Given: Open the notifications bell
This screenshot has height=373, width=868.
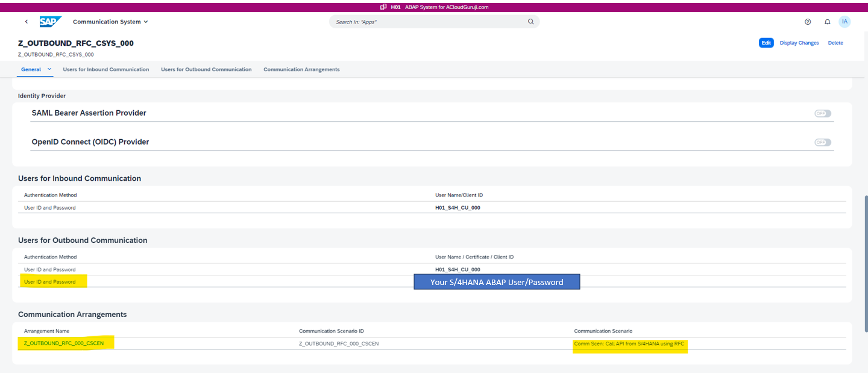Looking at the screenshot, I should coord(827,22).
